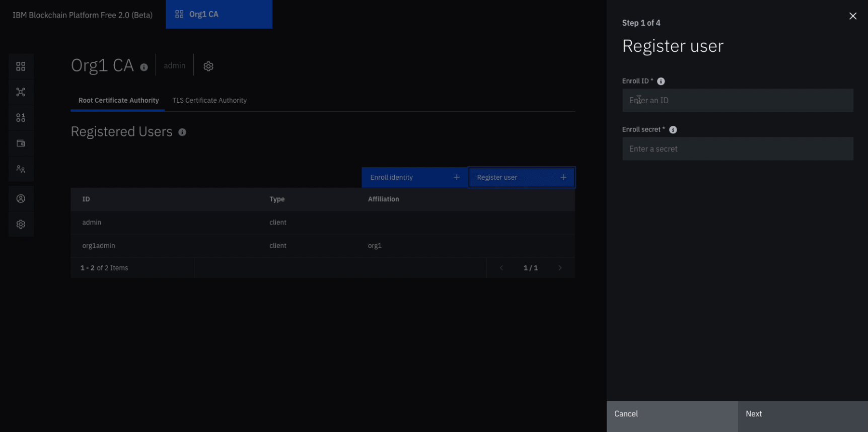
Task: Click the Registered Users info icon
Action: 182,132
